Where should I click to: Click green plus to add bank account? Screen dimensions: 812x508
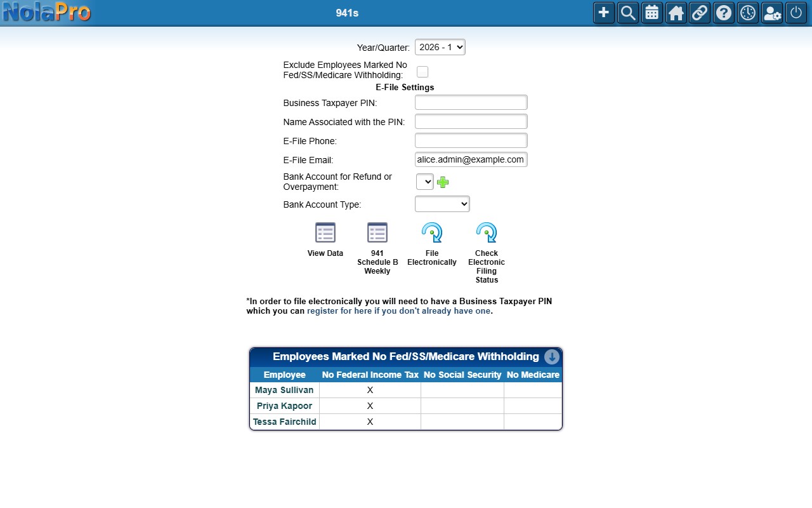click(443, 182)
